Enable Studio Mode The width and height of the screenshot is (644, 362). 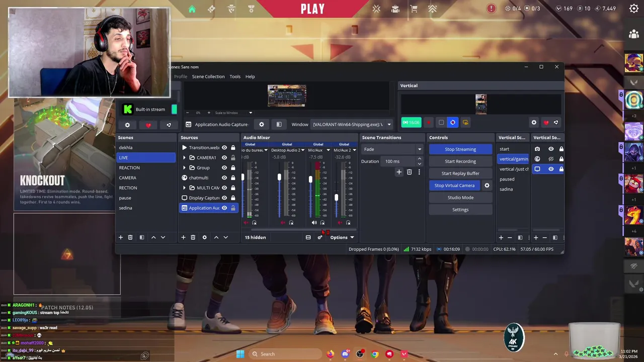tap(460, 198)
